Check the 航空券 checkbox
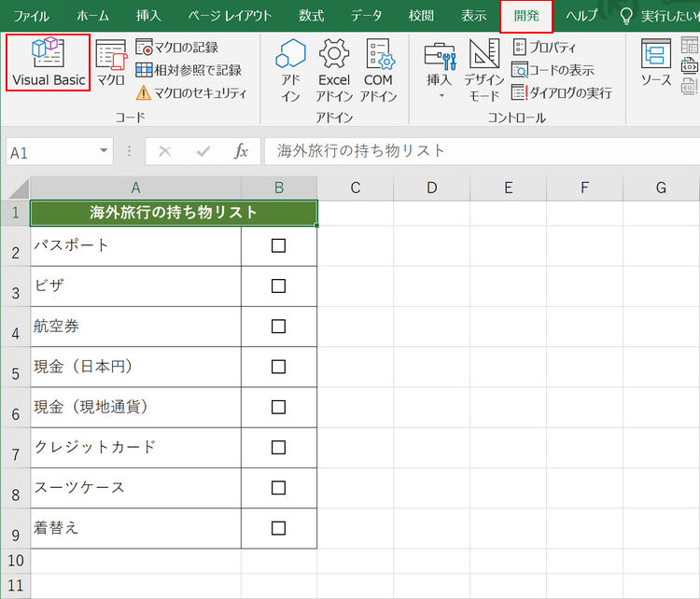This screenshot has height=599, width=700. point(278,327)
